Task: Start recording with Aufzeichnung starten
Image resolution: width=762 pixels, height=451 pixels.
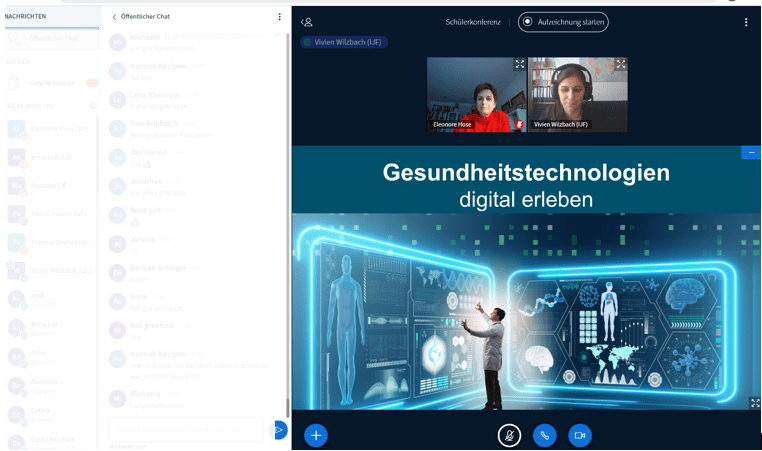Action: [563, 22]
